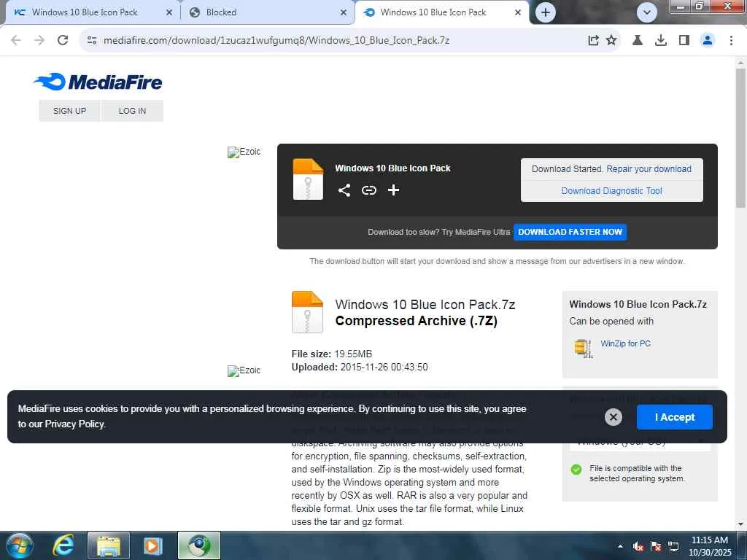Click Download Diagnostic Tool link
Viewport: 747px width, 560px height.
612,191
